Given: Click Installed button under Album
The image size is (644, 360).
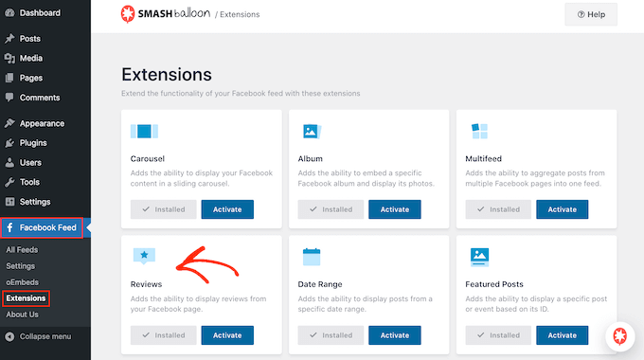Looking at the screenshot, I should click(x=331, y=209).
